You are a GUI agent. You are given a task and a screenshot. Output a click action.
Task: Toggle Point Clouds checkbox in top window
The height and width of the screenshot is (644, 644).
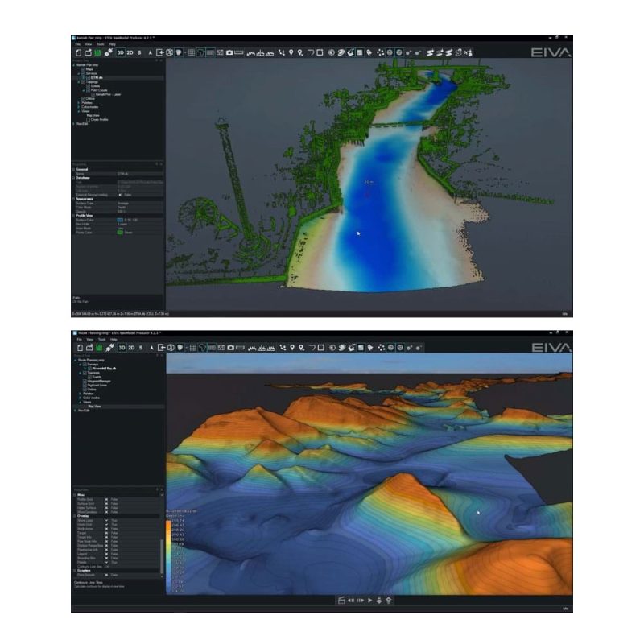pyautogui.click(x=89, y=90)
